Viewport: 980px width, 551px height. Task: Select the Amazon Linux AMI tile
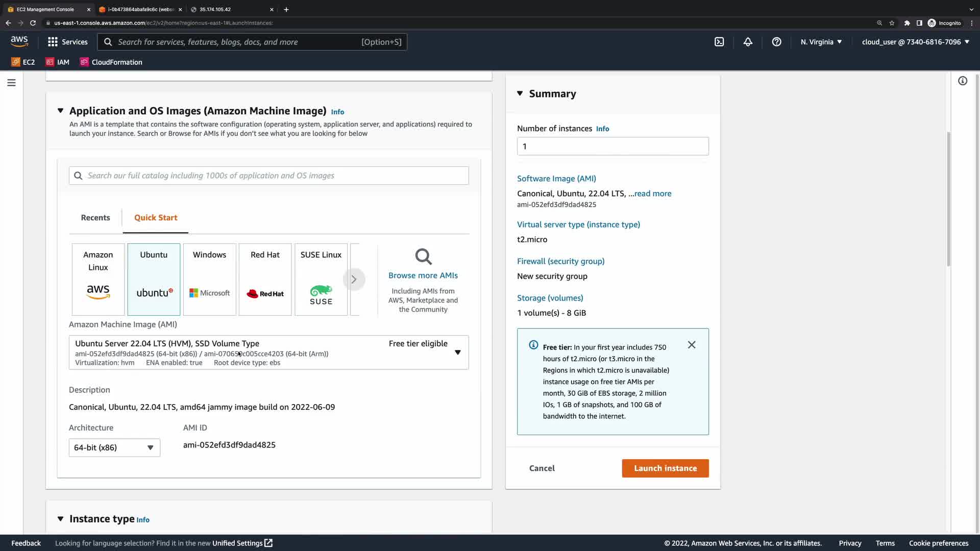98,279
